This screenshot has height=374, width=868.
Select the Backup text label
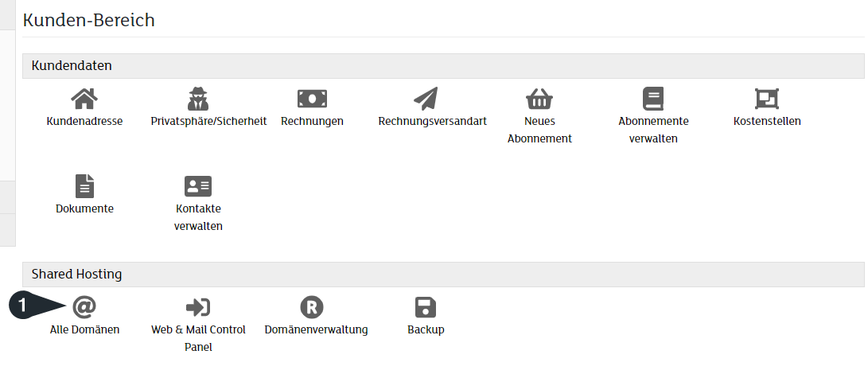[426, 329]
